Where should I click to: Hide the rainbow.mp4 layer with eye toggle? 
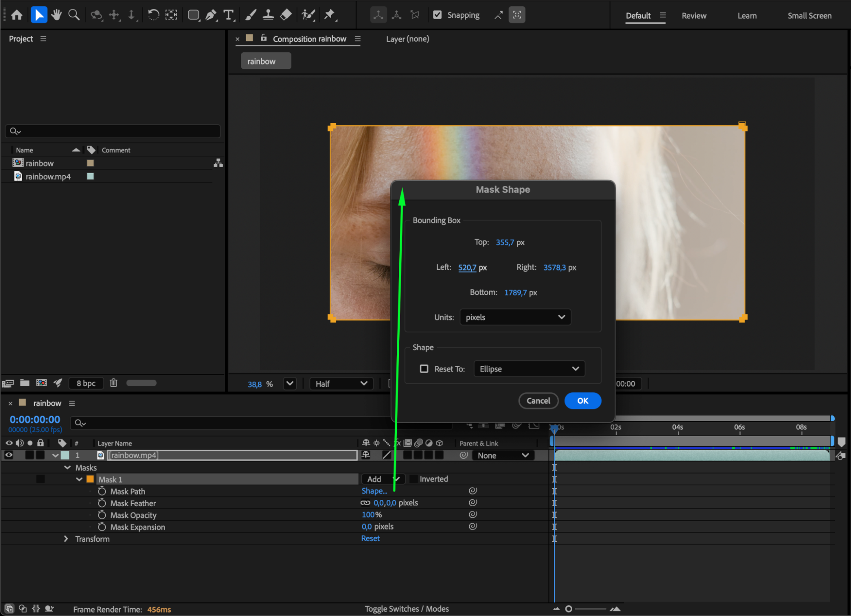click(x=9, y=455)
